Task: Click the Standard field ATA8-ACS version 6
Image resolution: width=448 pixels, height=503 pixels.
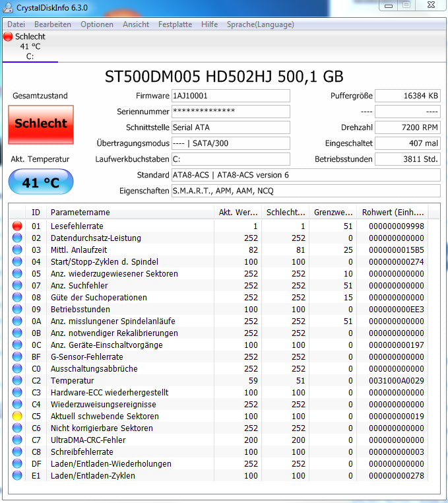Action: [x=306, y=175]
